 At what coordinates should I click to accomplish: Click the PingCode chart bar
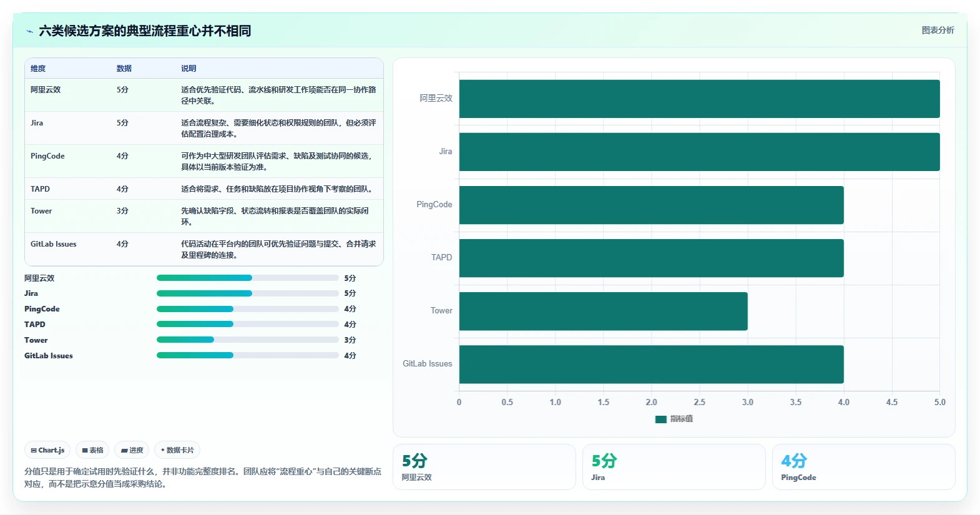(x=651, y=205)
